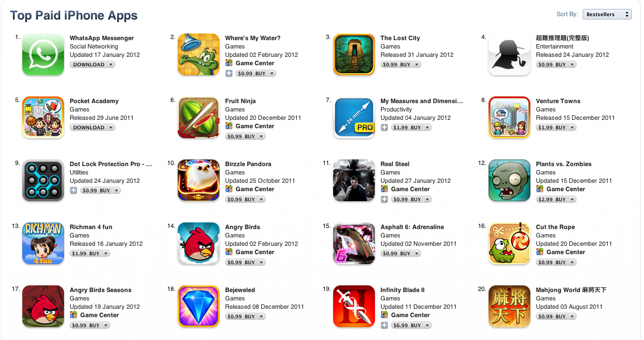Screen dimensions: 644x340
Task: Expand arrow next to WhatsApp Download button
Action: (x=111, y=65)
